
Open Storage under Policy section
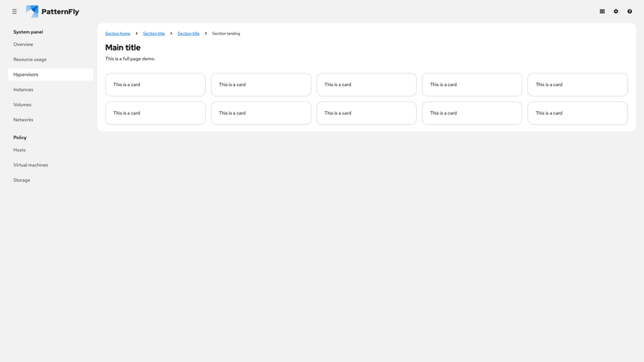[22, 180]
